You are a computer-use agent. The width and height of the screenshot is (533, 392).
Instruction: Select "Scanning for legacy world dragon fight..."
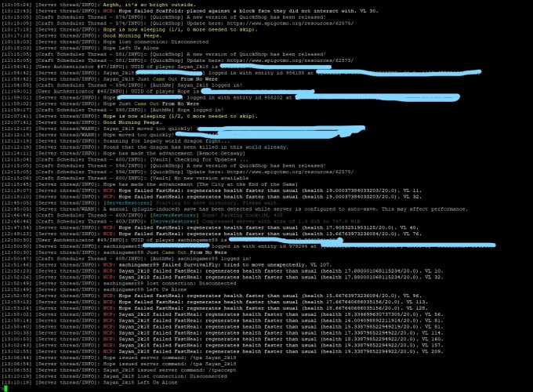[x=166, y=141]
